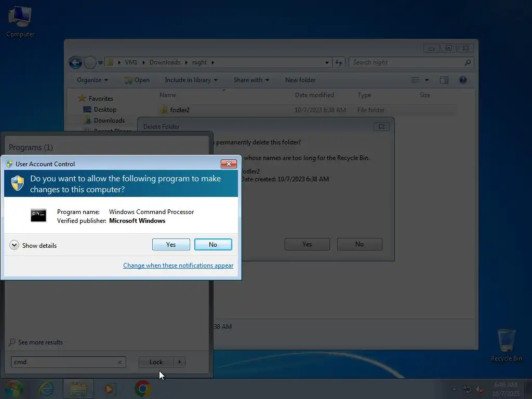This screenshot has height=399, width=532.
Task: Select the Computer desktop icon
Action: click(20, 21)
